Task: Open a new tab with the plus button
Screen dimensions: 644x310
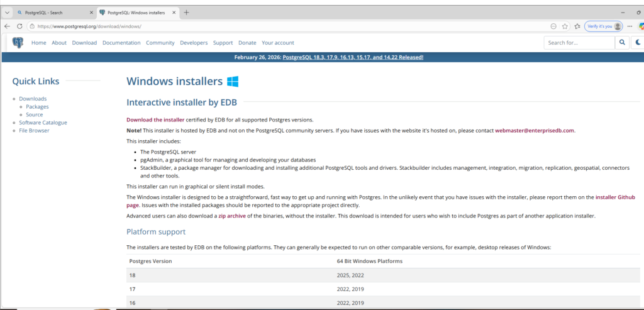Action: point(186,13)
